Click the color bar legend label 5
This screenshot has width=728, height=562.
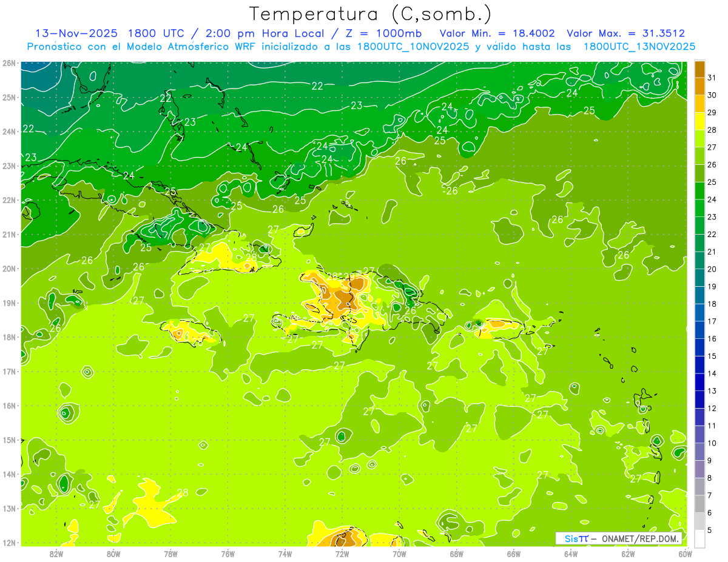[x=710, y=530]
